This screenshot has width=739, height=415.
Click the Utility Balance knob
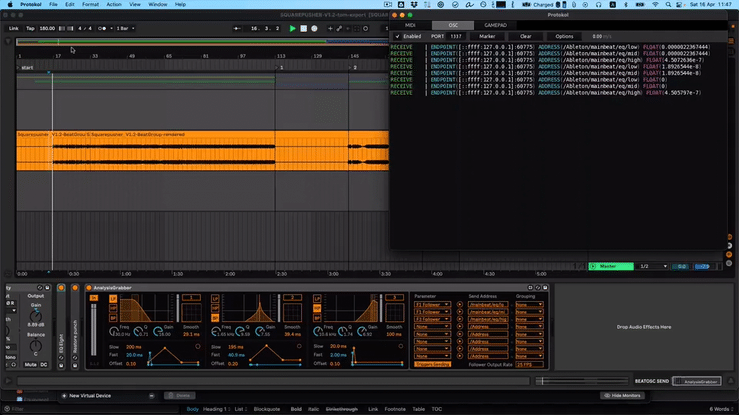click(x=35, y=346)
